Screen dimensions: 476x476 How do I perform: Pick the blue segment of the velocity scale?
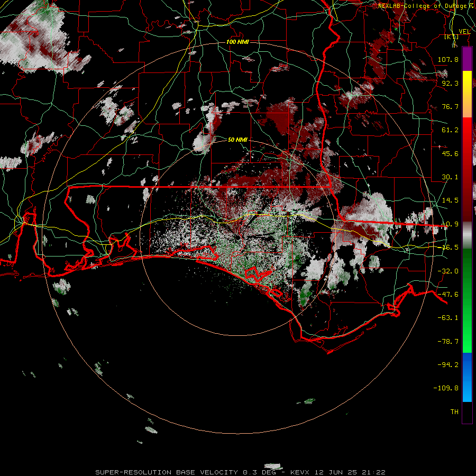(467, 377)
